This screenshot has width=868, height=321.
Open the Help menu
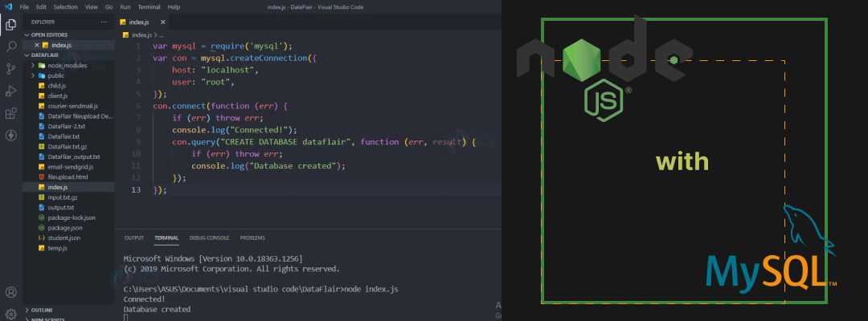[174, 6]
